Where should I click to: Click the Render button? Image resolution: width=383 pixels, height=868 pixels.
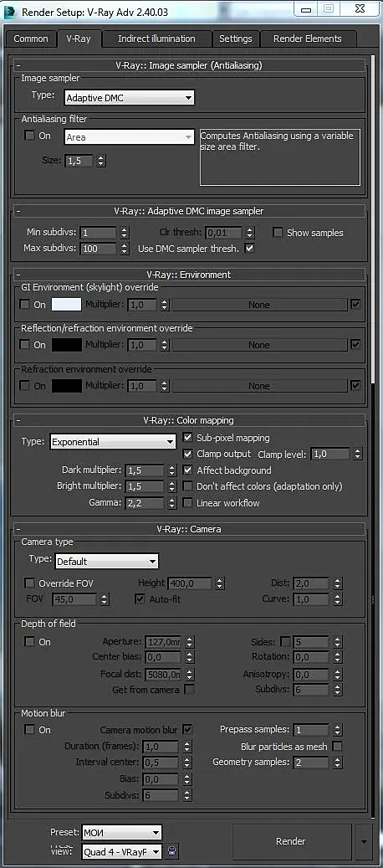coord(291,841)
